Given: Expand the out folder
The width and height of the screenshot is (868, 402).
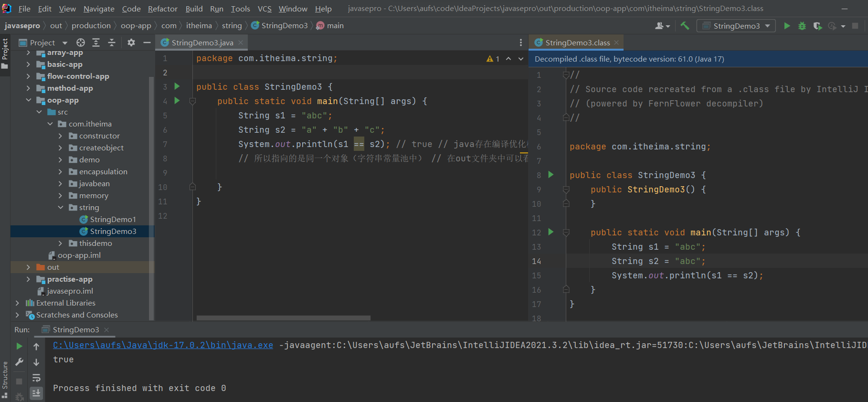Looking at the screenshot, I should point(28,267).
